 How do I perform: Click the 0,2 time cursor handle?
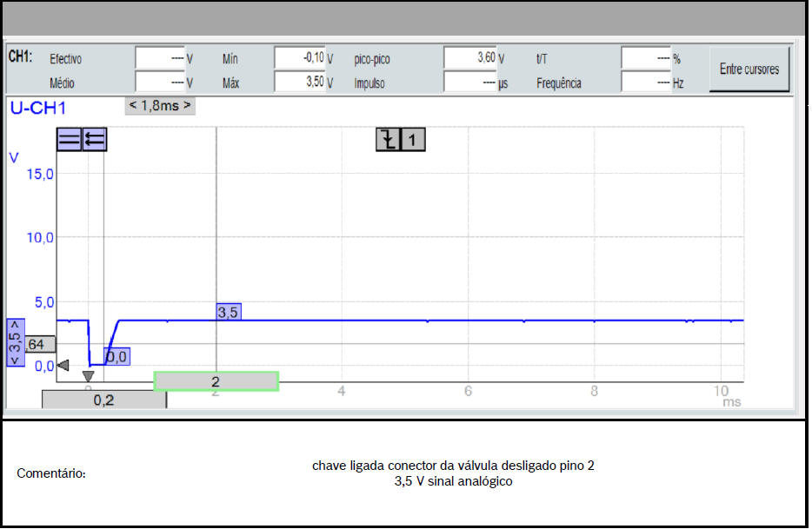pyautogui.click(x=103, y=400)
